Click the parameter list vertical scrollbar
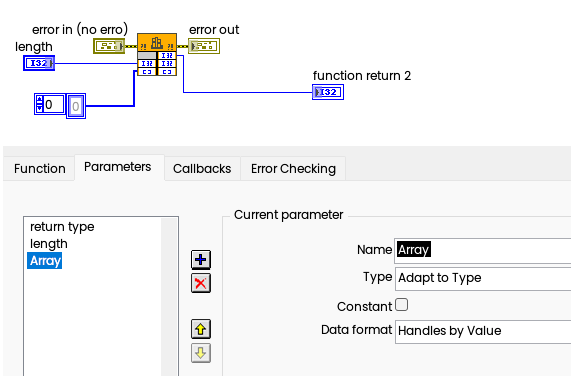Viewport: 571px width, 376px height. coord(169,297)
